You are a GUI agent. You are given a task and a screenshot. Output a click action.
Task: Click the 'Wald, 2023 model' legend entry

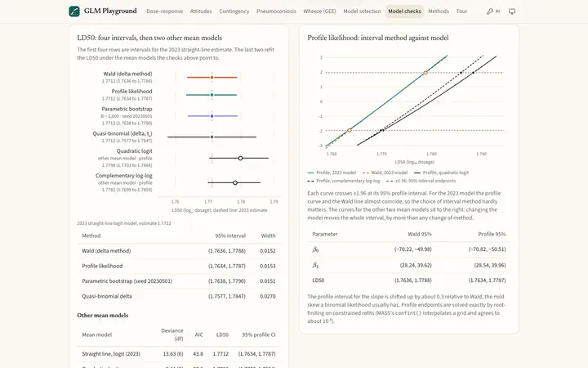385,173
